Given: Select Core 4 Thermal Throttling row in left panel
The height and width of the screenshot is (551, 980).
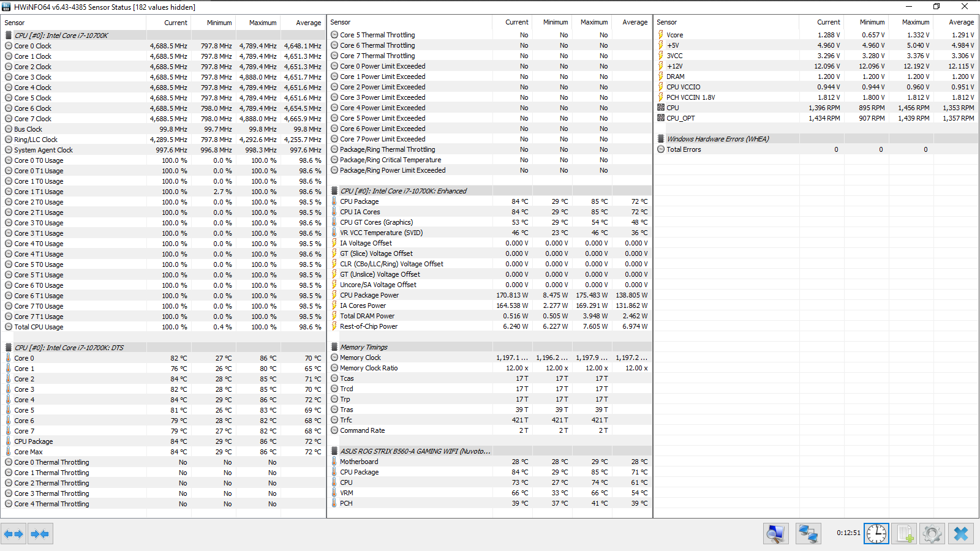Looking at the screenshot, I should (163, 504).
